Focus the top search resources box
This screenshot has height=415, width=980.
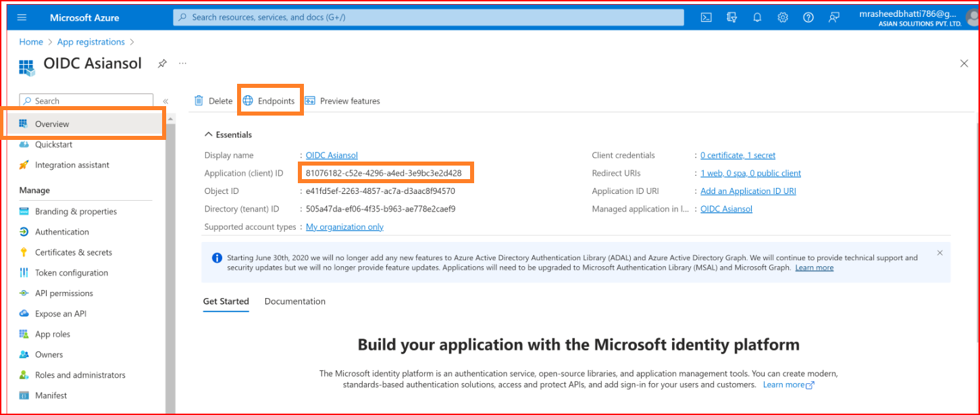(428, 18)
